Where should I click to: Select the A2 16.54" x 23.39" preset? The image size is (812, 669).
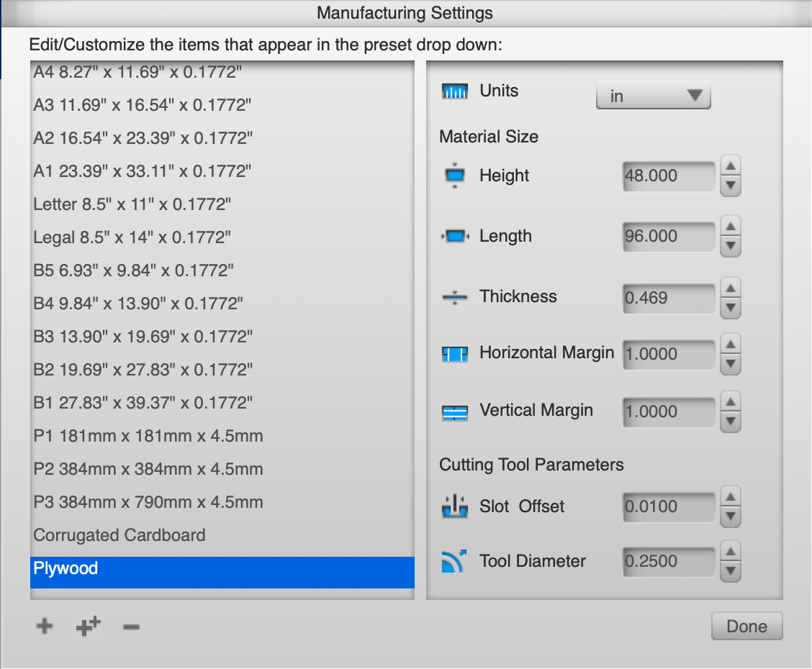(222, 138)
